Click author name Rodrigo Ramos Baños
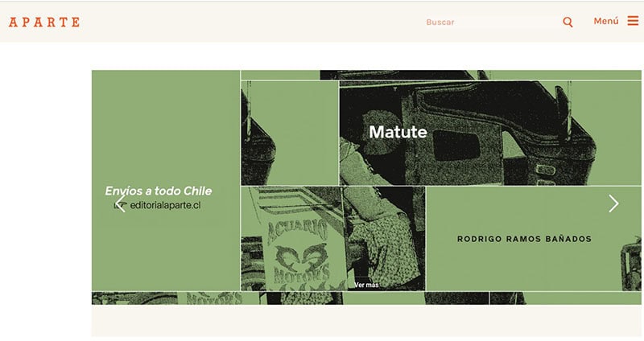This screenshot has width=644, height=341. click(x=524, y=239)
